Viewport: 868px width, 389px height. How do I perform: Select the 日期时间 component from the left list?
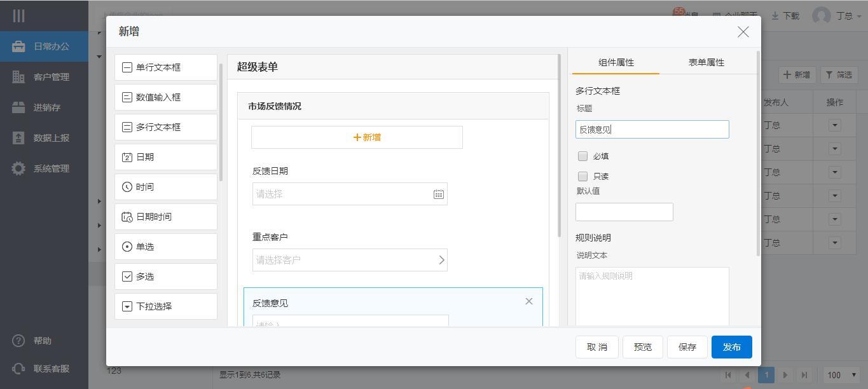pyautogui.click(x=165, y=217)
